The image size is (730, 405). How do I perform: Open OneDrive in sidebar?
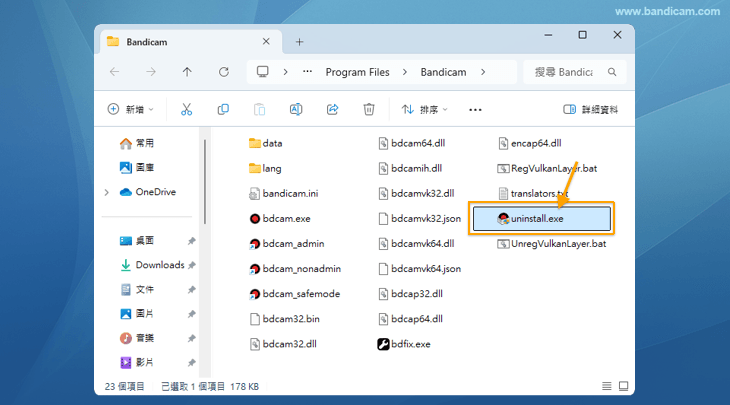point(148,192)
